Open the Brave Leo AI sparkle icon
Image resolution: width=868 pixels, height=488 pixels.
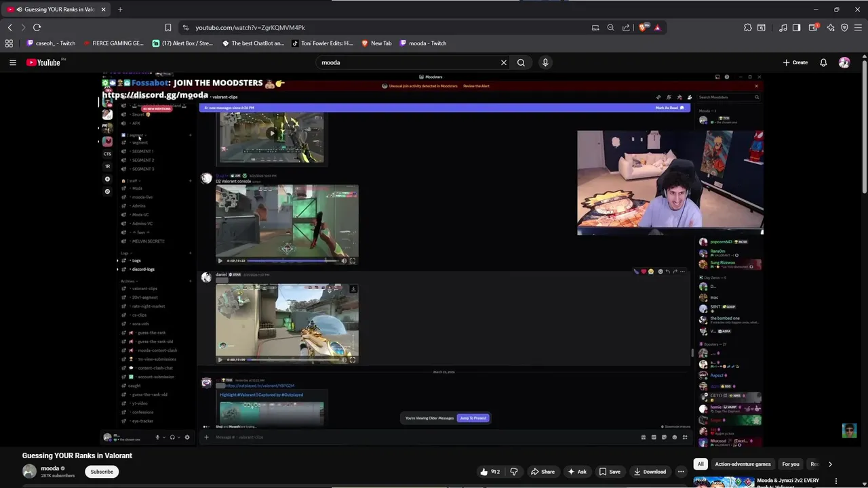pyautogui.click(x=831, y=28)
